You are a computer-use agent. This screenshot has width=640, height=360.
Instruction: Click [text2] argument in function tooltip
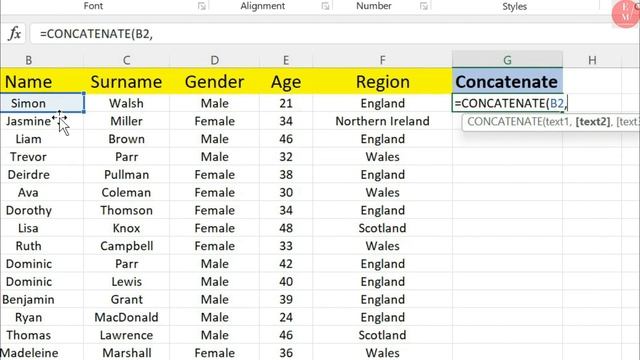[593, 122]
